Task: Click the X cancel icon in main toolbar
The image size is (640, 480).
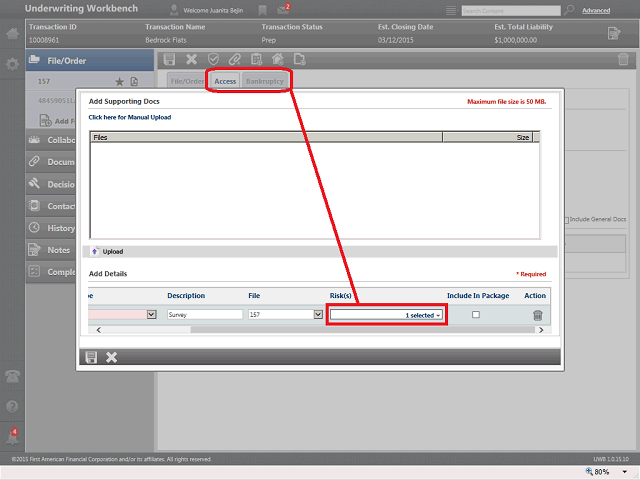Action: [x=191, y=60]
